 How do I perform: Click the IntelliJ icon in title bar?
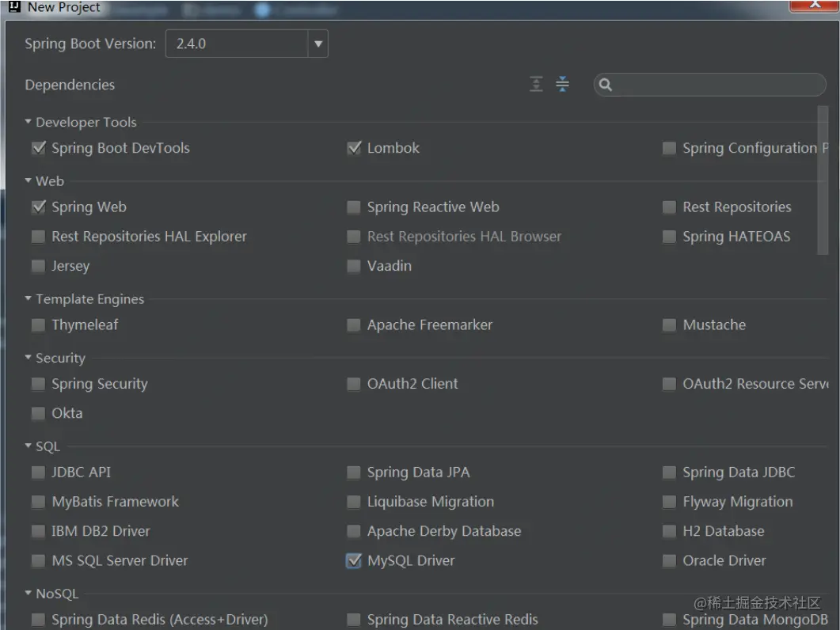[x=14, y=7]
